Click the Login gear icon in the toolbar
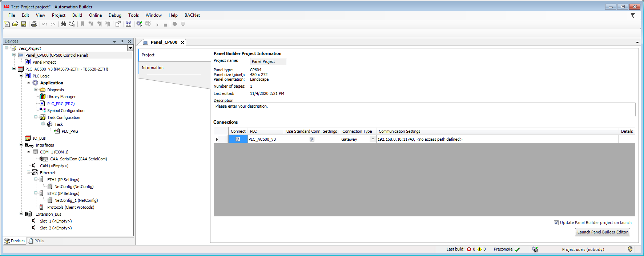Viewport: 644px width, 256px height. (139, 24)
